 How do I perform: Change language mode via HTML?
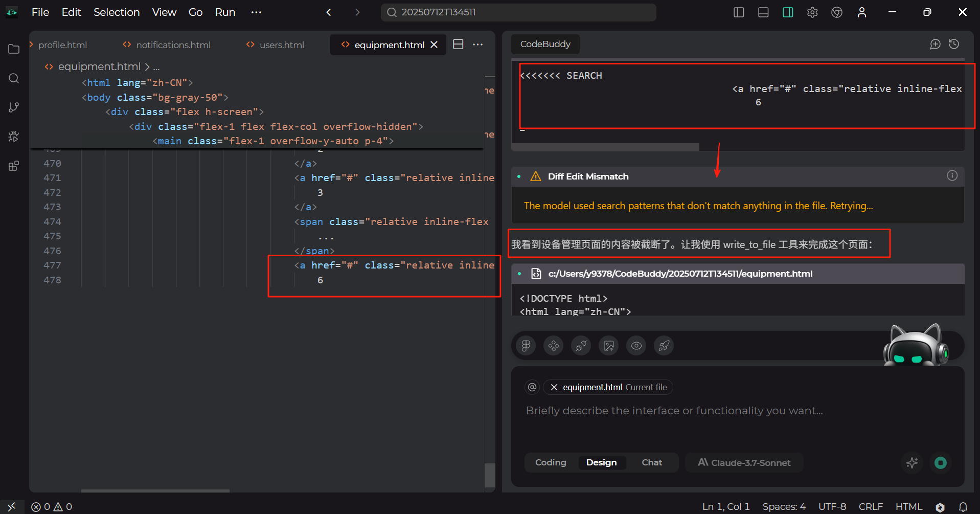tap(908, 506)
